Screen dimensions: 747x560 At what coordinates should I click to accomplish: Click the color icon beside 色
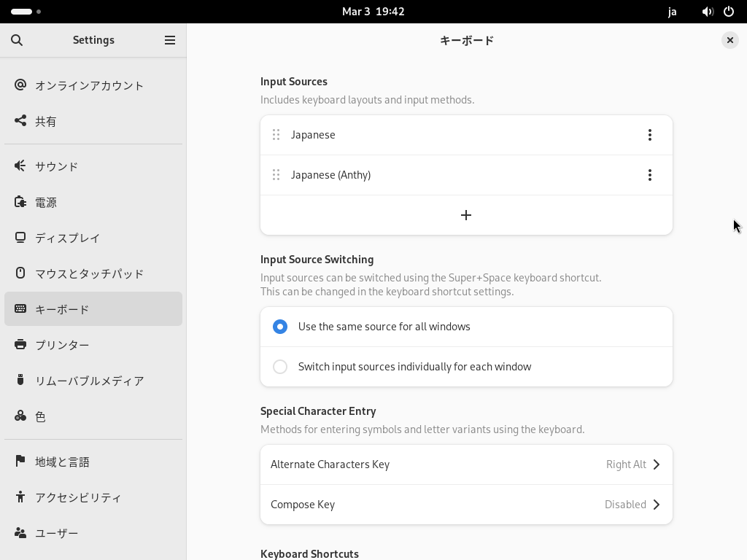pyautogui.click(x=20, y=416)
